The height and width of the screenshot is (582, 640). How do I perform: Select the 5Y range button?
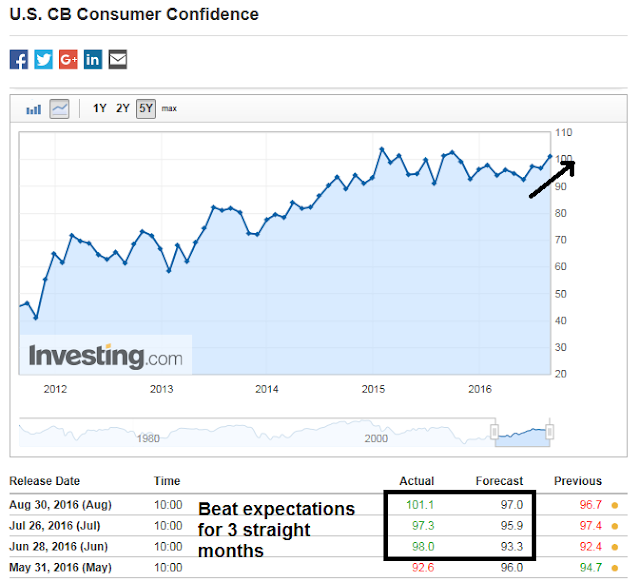146,109
